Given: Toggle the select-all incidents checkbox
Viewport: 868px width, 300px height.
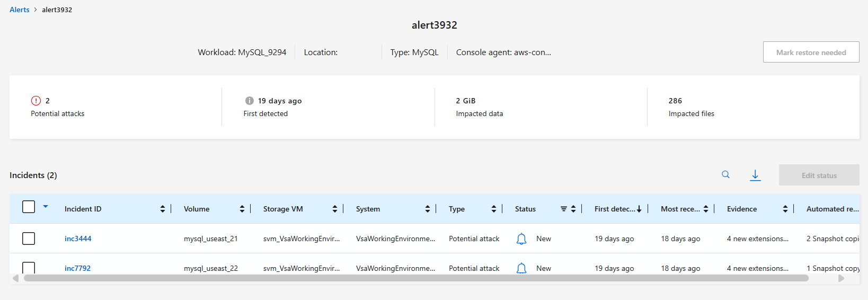Looking at the screenshot, I should [29, 207].
